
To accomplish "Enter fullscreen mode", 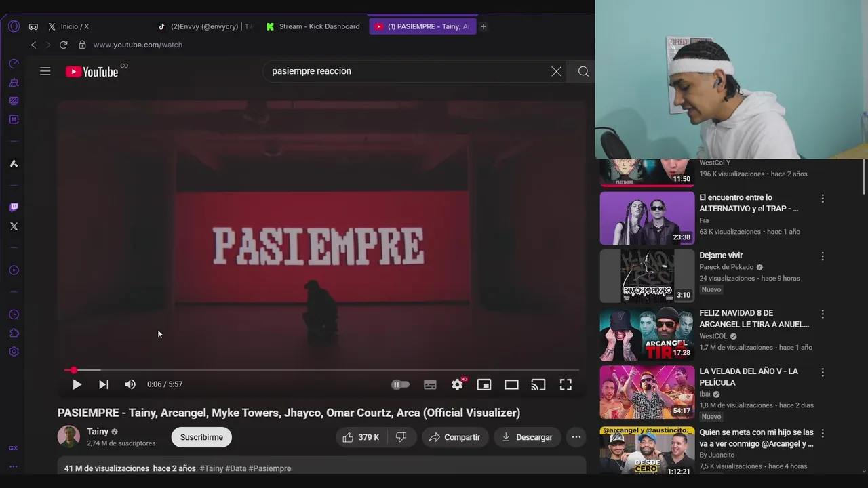I will click(566, 384).
